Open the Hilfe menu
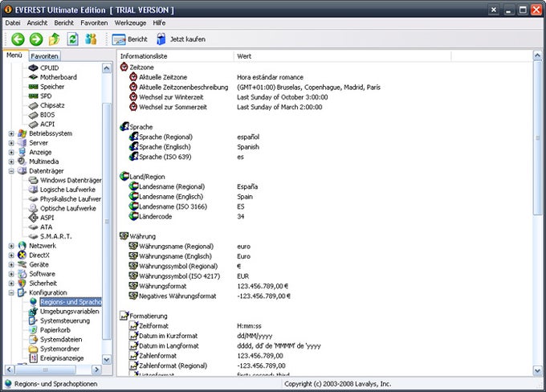Image resolution: width=546 pixels, height=392 pixels. click(159, 23)
